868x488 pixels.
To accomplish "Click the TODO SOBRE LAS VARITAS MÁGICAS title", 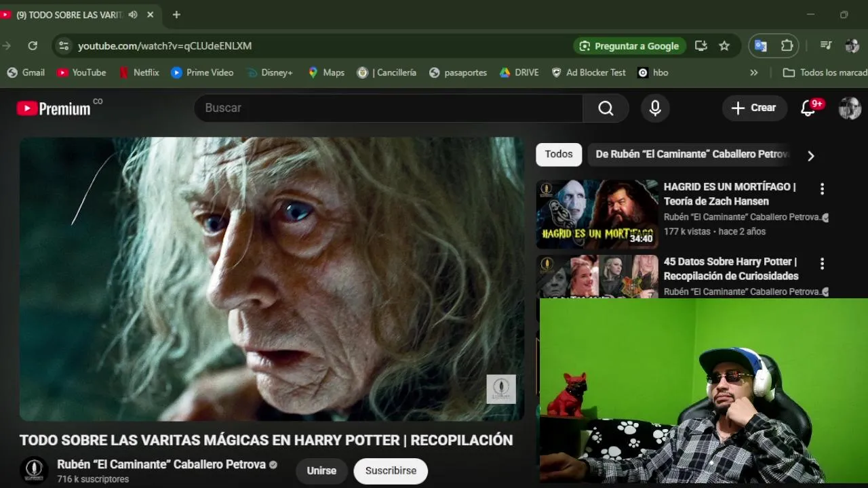I will click(x=266, y=440).
